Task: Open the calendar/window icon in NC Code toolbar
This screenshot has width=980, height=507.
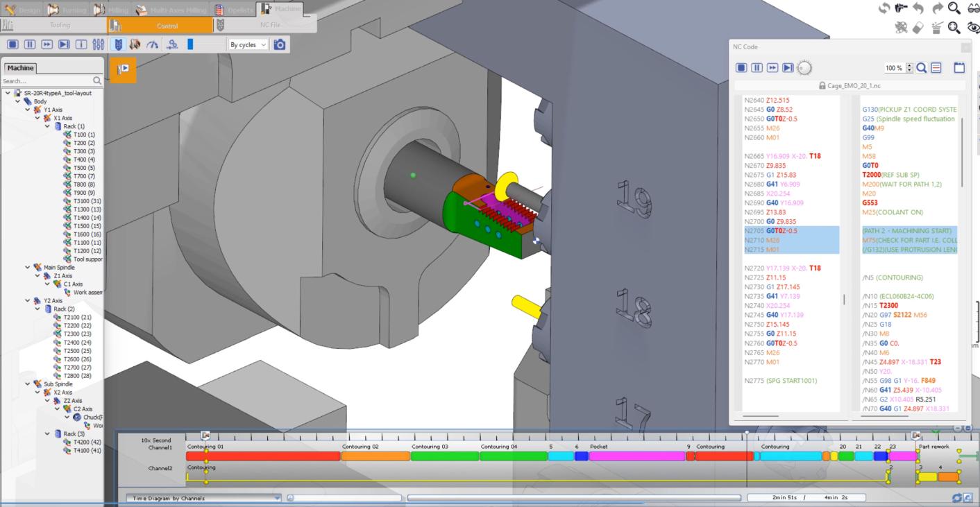Action: point(960,67)
